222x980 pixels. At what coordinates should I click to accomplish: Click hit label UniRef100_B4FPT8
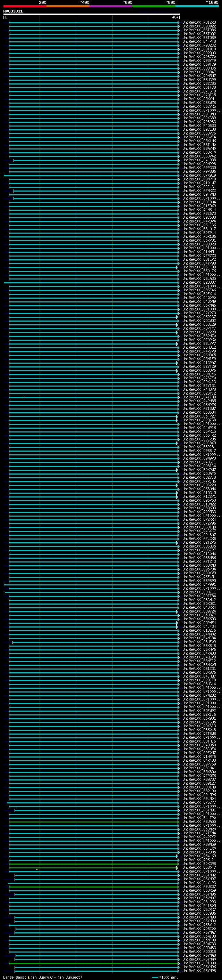(x=199, y=41)
